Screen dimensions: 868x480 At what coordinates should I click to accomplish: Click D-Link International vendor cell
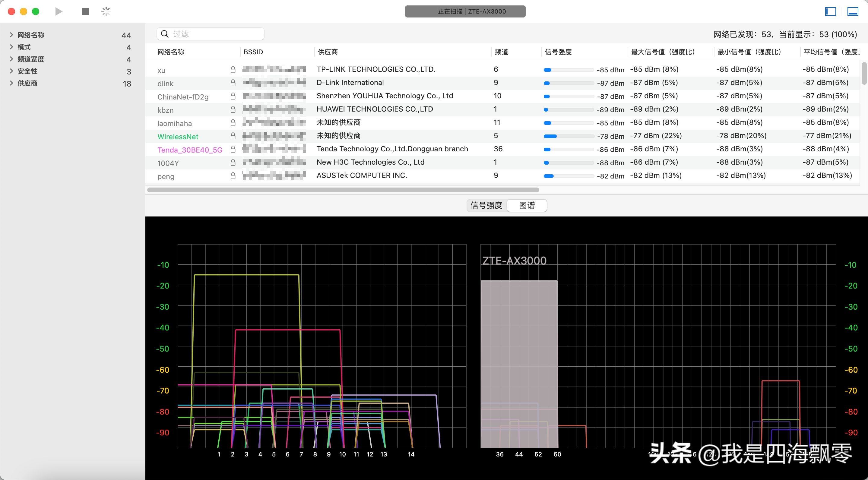click(x=350, y=83)
